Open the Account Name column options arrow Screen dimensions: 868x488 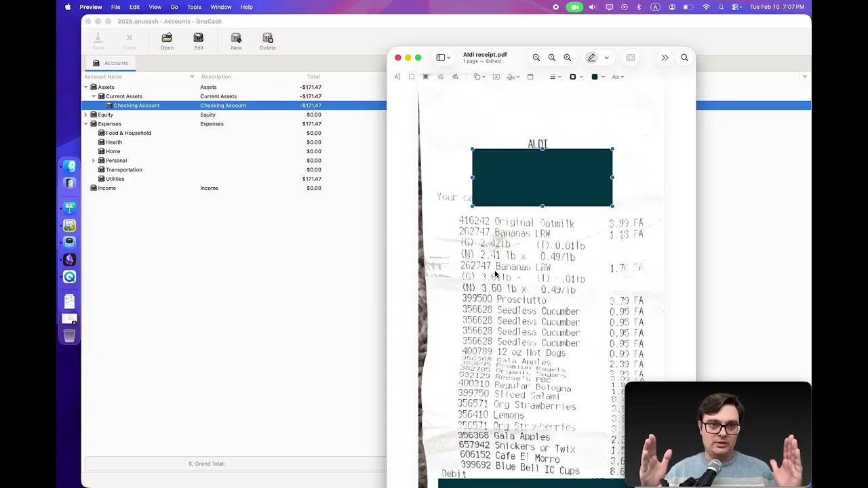(192, 77)
